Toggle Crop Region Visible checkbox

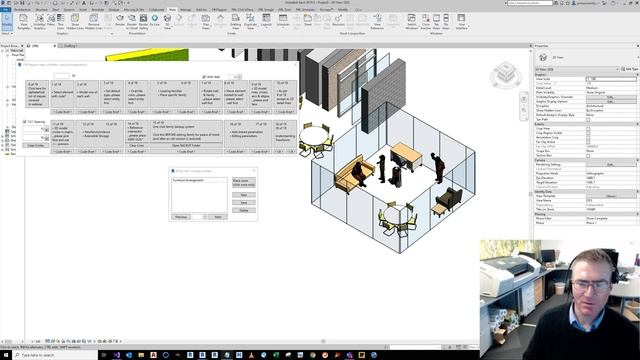(x=588, y=133)
